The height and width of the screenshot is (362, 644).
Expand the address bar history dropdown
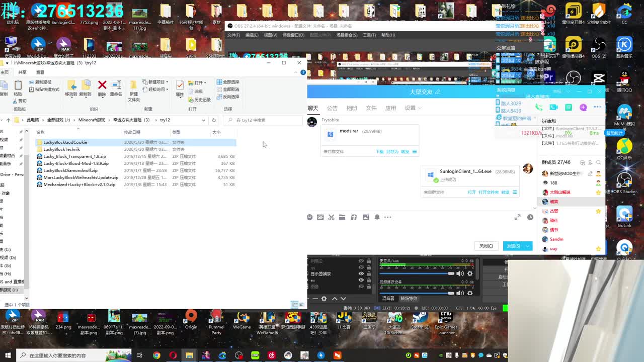203,120
